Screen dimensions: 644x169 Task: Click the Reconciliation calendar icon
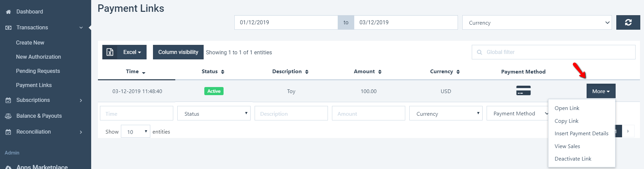click(x=8, y=132)
